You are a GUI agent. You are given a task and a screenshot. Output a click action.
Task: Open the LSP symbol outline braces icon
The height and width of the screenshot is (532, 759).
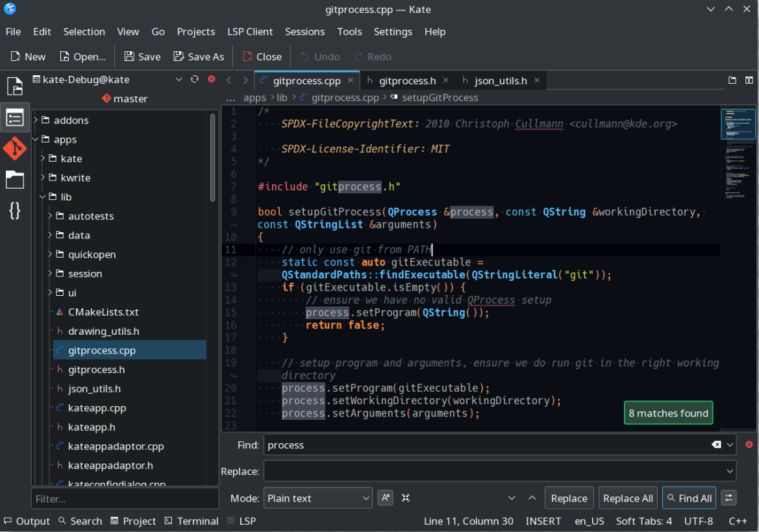click(x=14, y=210)
